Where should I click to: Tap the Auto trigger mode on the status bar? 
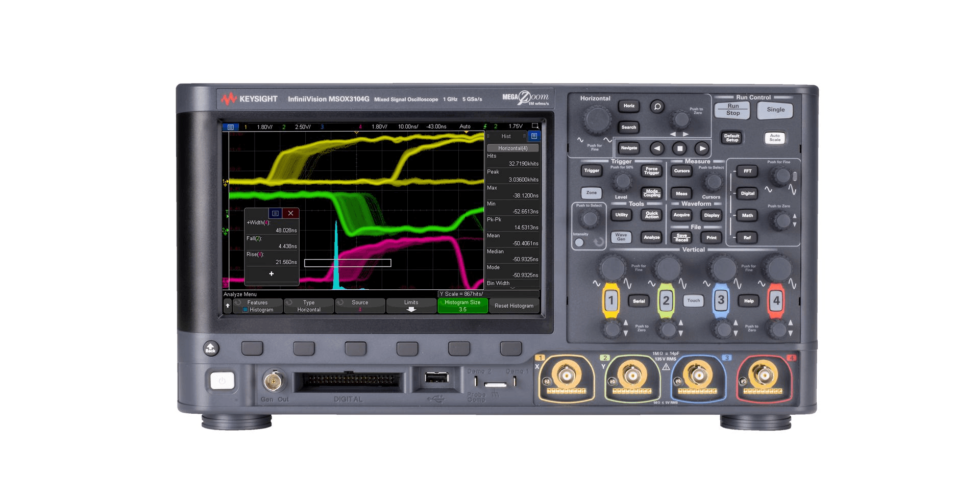[x=465, y=127]
